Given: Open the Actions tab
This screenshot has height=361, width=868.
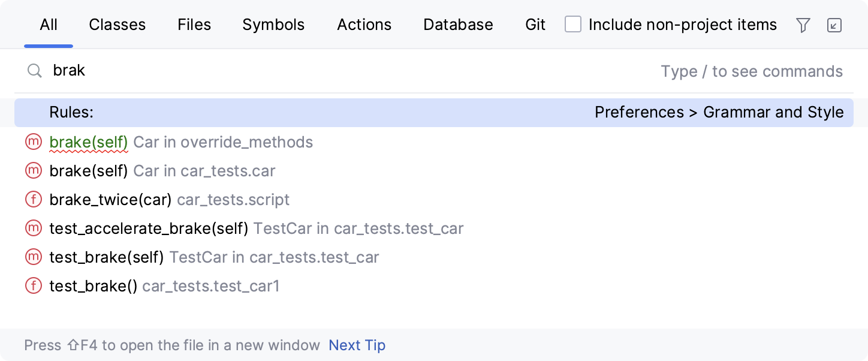Looking at the screenshot, I should point(364,25).
